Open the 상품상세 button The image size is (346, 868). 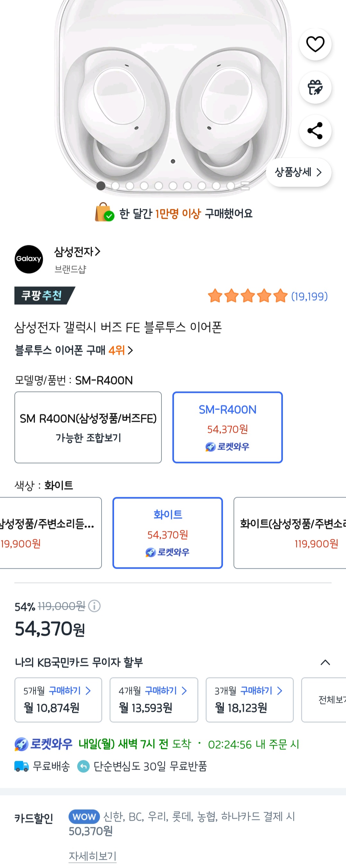(298, 172)
